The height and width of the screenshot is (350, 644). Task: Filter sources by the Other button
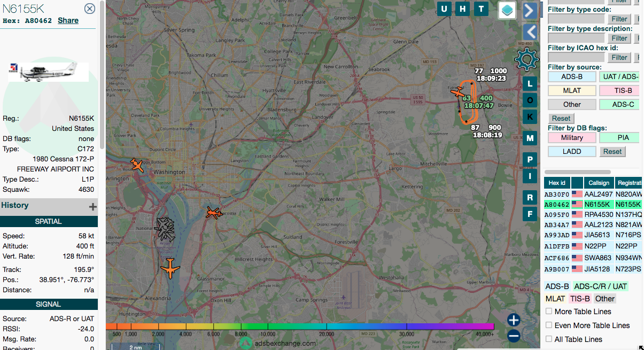point(572,104)
